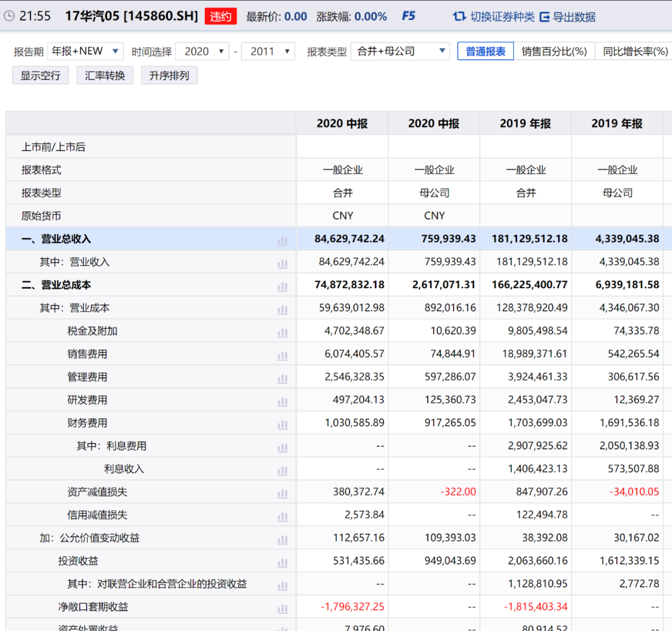Open chart icon for 投资收益 row
This screenshot has width=672, height=631.
point(282,563)
